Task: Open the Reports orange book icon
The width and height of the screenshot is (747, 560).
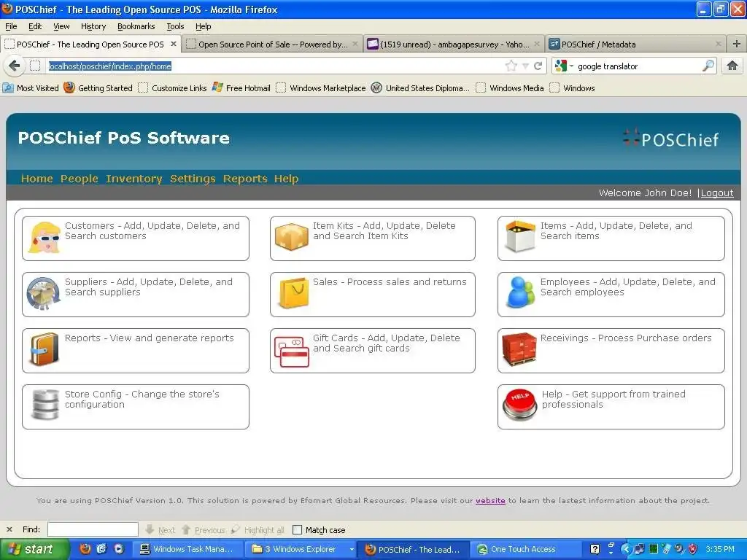Action: [x=44, y=349]
